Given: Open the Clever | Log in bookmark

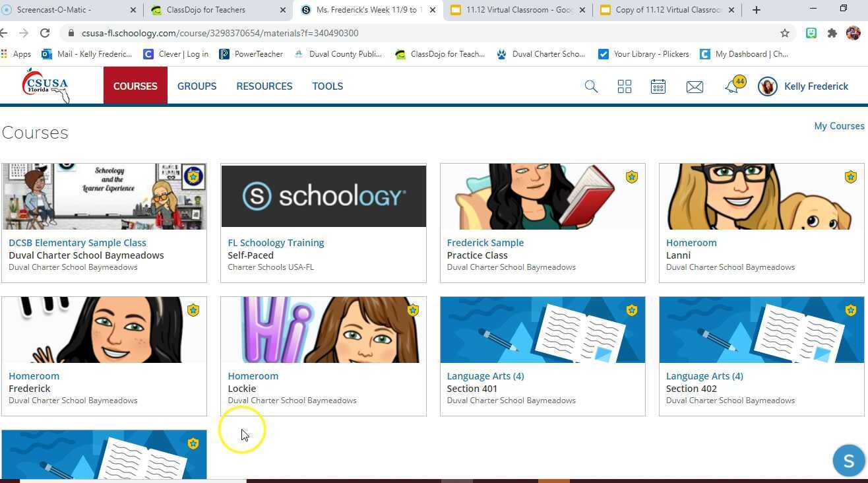Looking at the screenshot, I should tap(176, 54).
